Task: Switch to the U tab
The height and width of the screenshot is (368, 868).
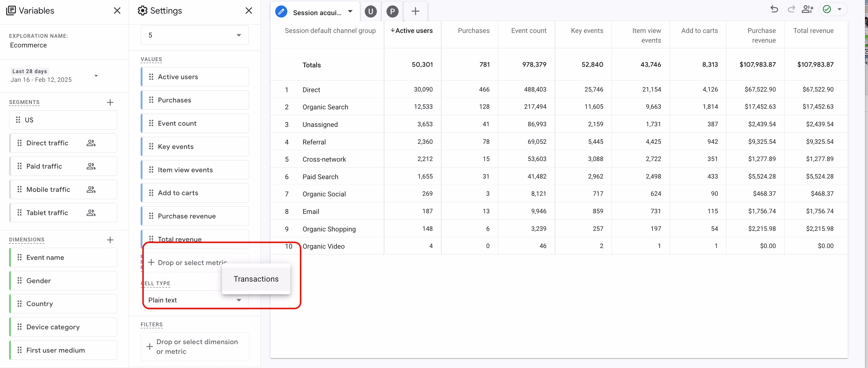Action: (x=370, y=11)
